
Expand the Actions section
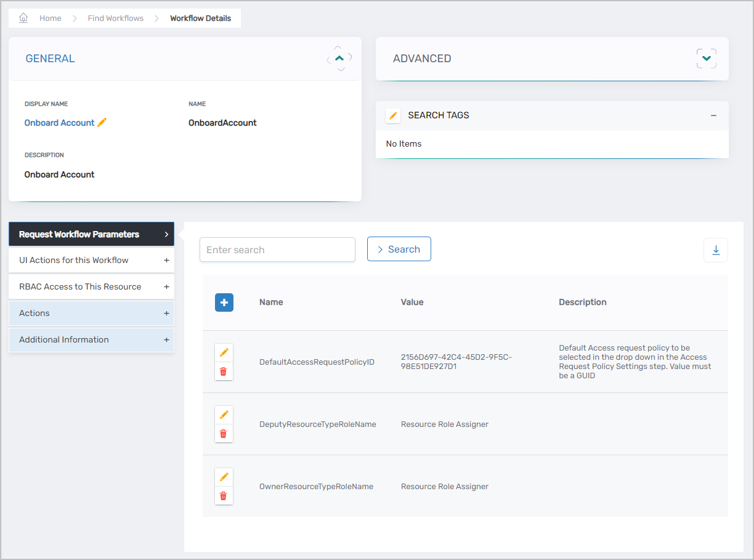point(91,313)
